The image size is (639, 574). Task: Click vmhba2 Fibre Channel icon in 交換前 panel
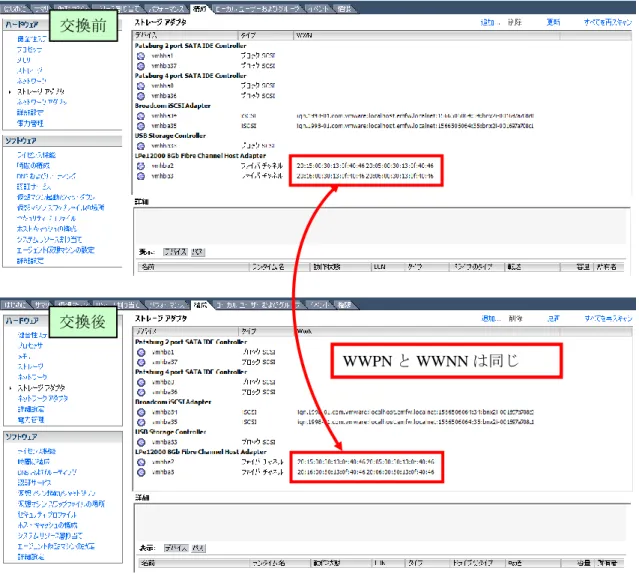[x=141, y=166]
